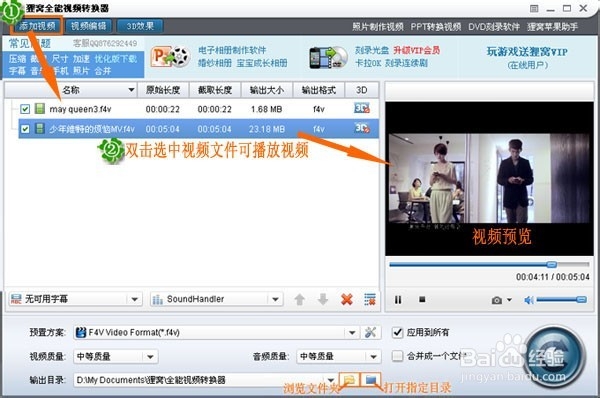Open preset settings tools icon
Image resolution: width=600 pixels, height=398 pixels.
coord(370,333)
